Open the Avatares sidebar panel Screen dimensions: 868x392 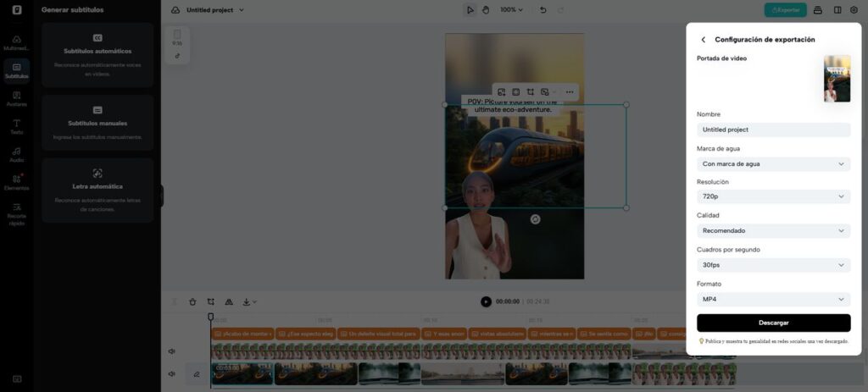click(16, 99)
